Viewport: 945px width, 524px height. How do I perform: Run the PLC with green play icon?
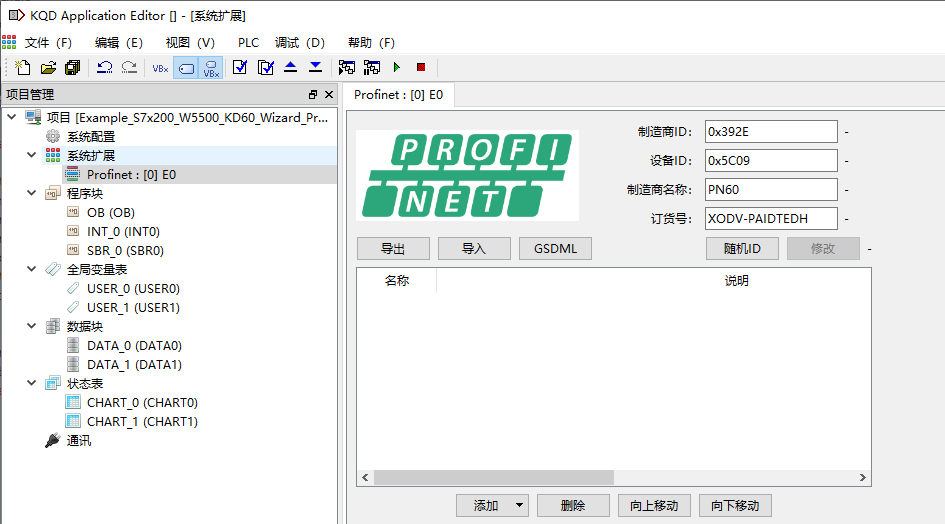point(397,68)
